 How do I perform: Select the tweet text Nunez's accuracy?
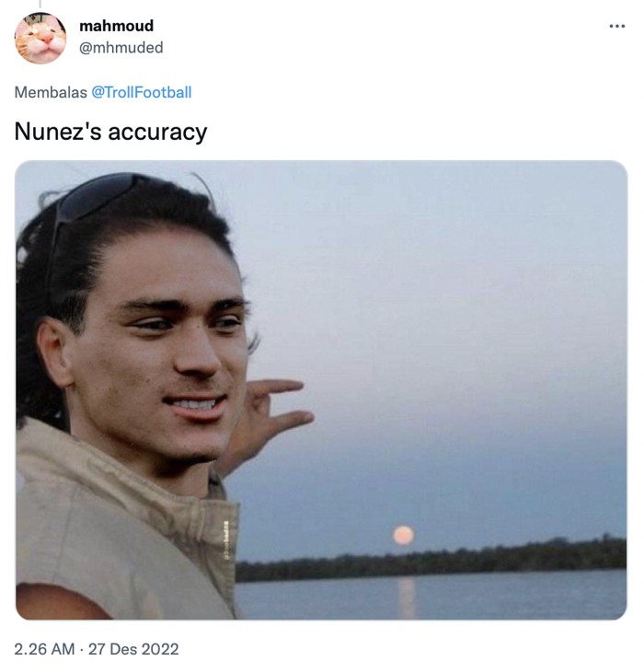tap(110, 131)
